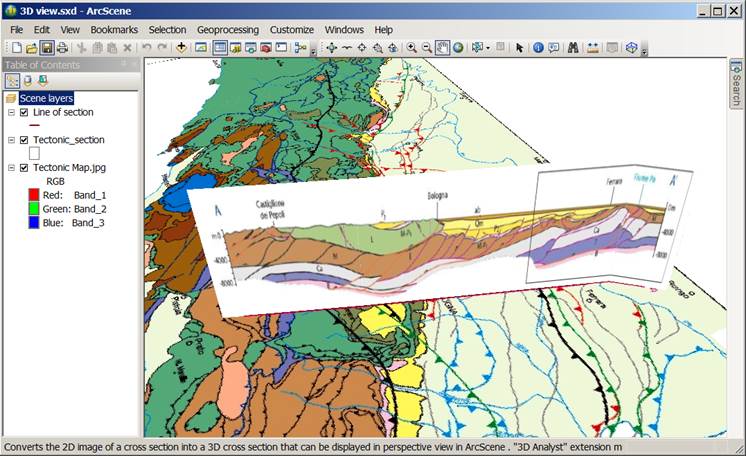This screenshot has height=456, width=746.
Task: Redo the last action
Action: click(162, 47)
